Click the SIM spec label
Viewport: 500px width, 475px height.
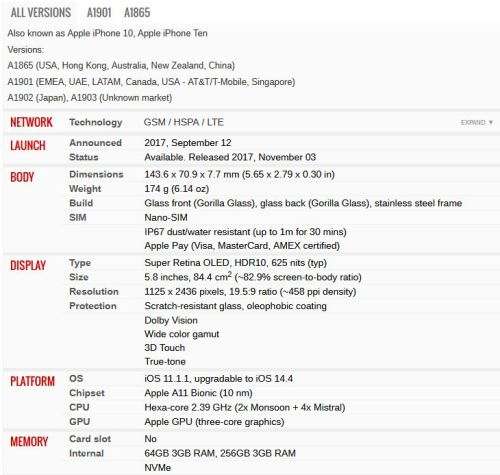pos(78,217)
